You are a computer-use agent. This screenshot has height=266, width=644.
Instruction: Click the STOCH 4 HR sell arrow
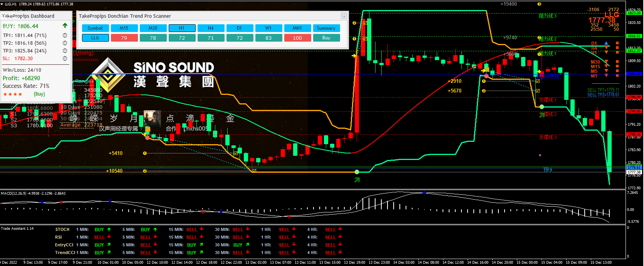click(340, 229)
